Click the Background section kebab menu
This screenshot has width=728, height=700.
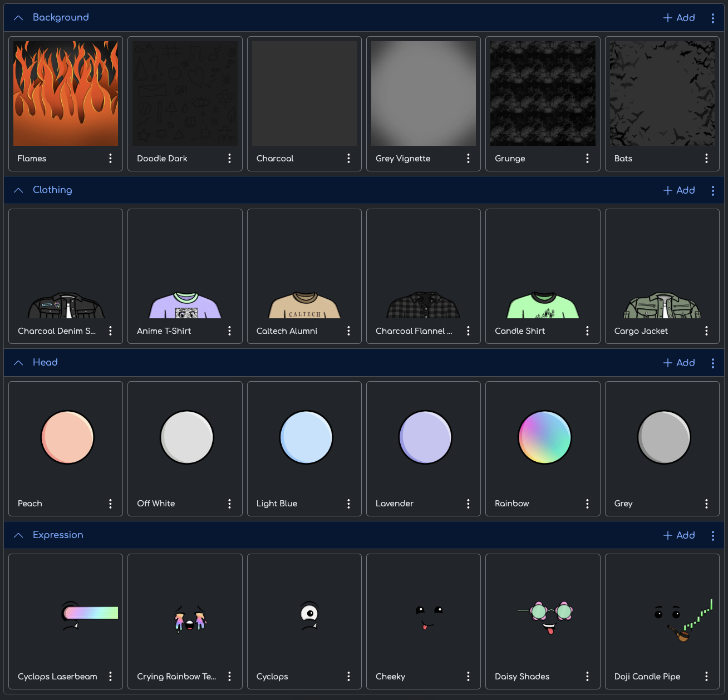tap(712, 18)
